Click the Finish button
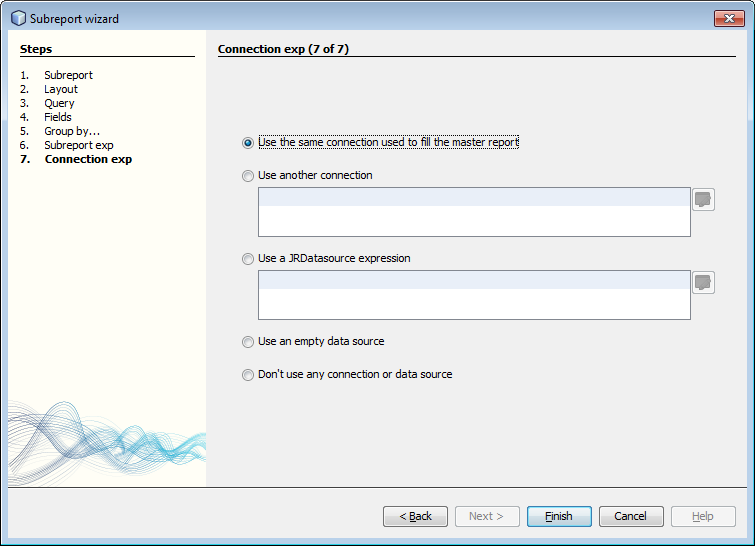The width and height of the screenshot is (755, 546). pyautogui.click(x=559, y=516)
